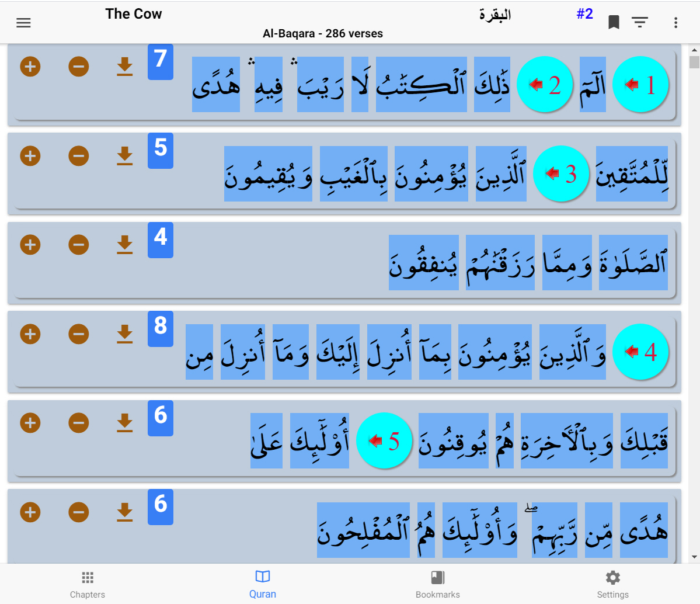
Task: Click plus icon in first row
Action: pyautogui.click(x=30, y=67)
